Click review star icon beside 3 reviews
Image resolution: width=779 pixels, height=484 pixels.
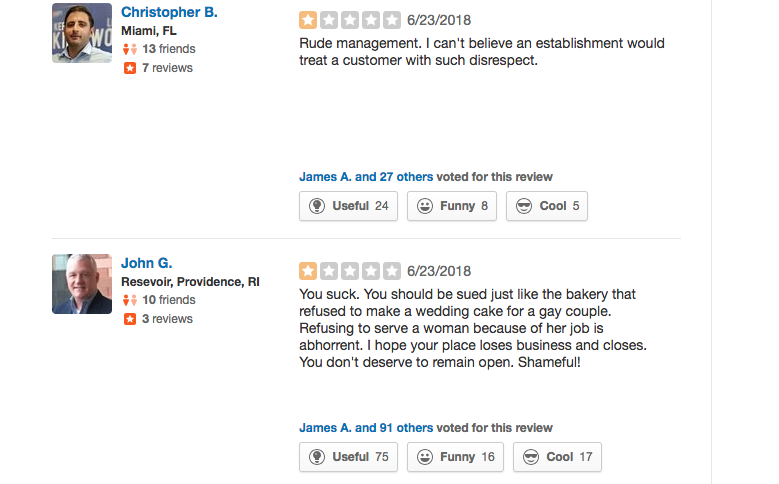pos(129,319)
